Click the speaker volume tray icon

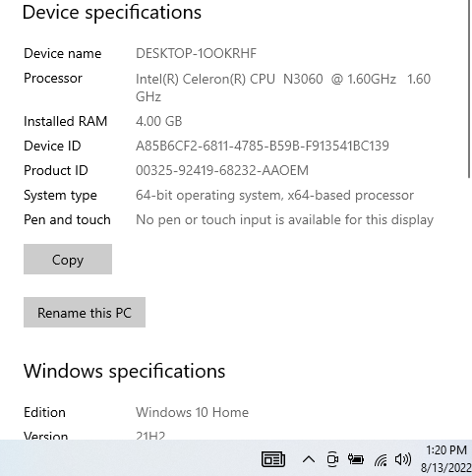coord(403,459)
